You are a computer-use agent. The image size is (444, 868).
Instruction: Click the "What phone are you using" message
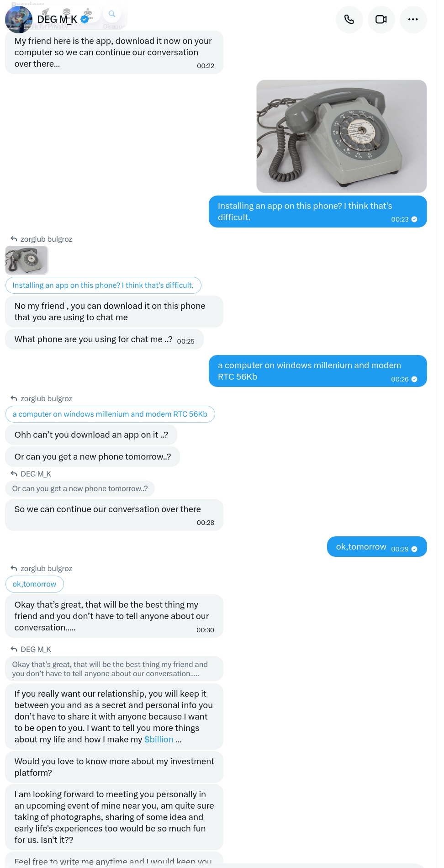pyautogui.click(x=93, y=339)
